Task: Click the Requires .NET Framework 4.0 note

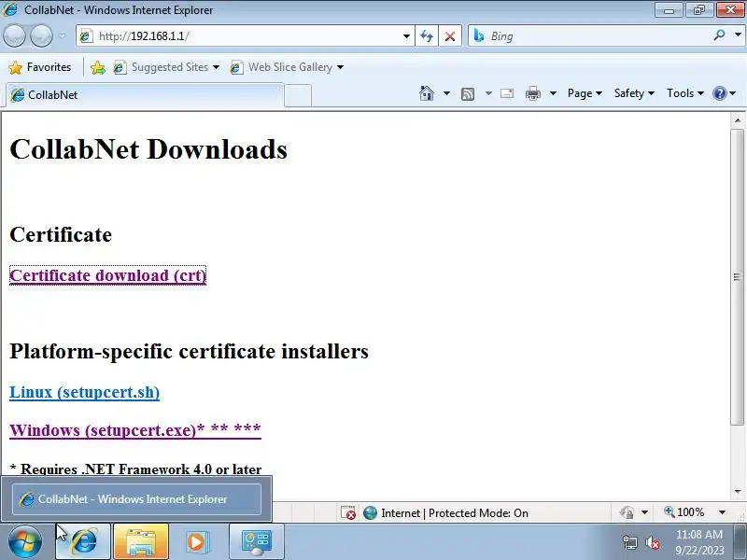Action: [135, 469]
